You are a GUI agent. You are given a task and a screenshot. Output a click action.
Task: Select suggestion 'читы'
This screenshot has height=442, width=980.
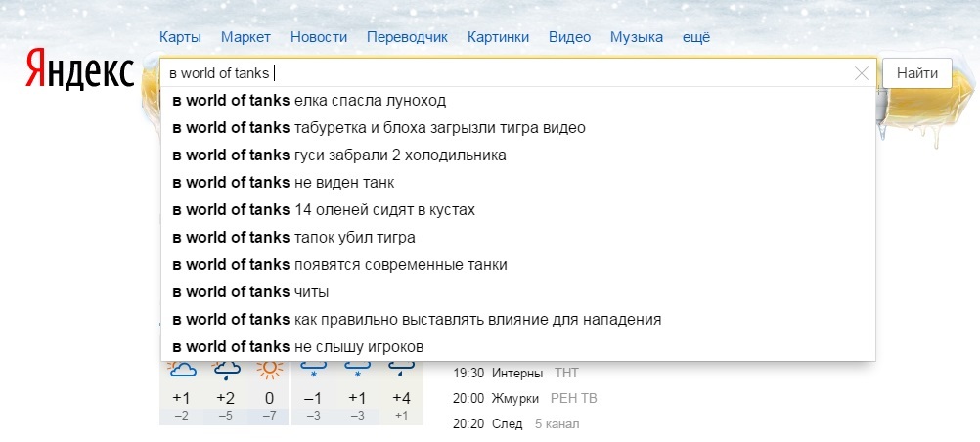[518, 292]
